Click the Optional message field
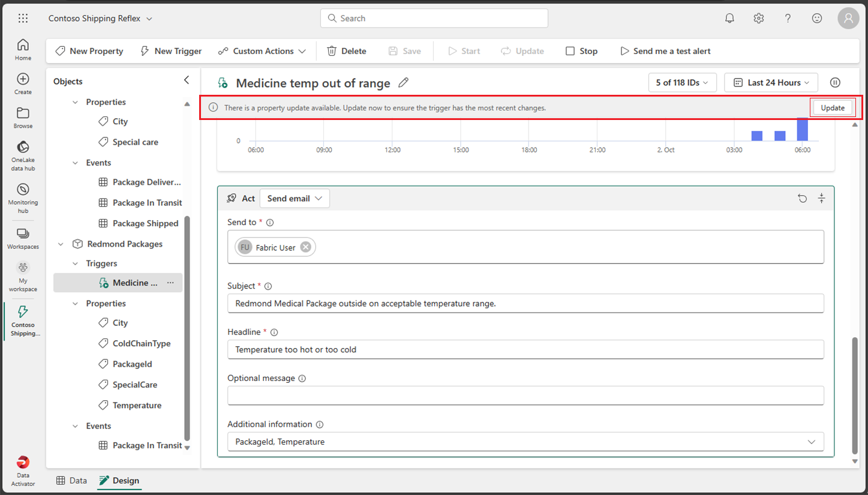The width and height of the screenshot is (868, 495). click(525, 395)
